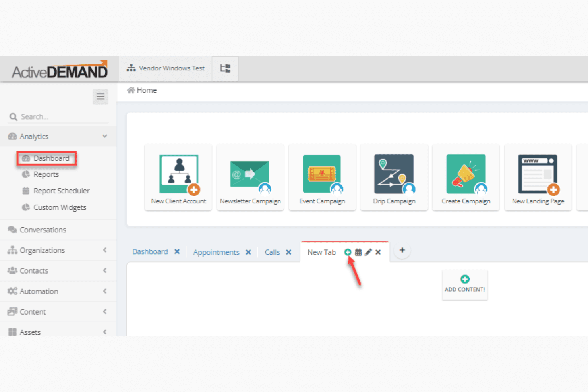Viewport: 588px width, 392px height.
Task: Open the Event Campaign tile
Action: (x=322, y=178)
